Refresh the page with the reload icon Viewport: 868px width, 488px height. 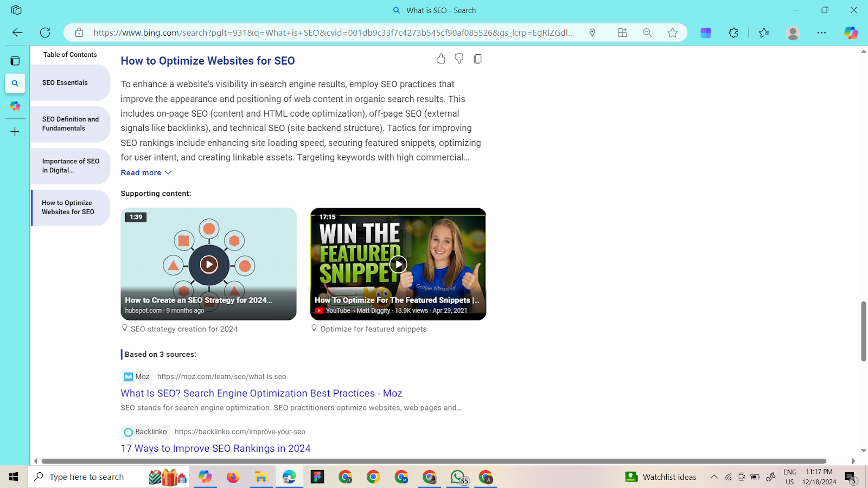pyautogui.click(x=45, y=33)
